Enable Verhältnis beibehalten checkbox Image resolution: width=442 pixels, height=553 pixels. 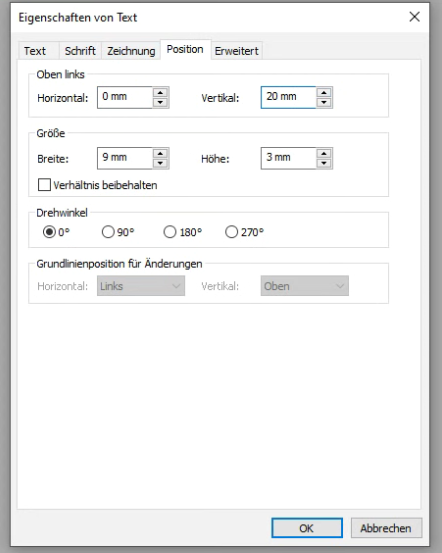[x=44, y=185]
